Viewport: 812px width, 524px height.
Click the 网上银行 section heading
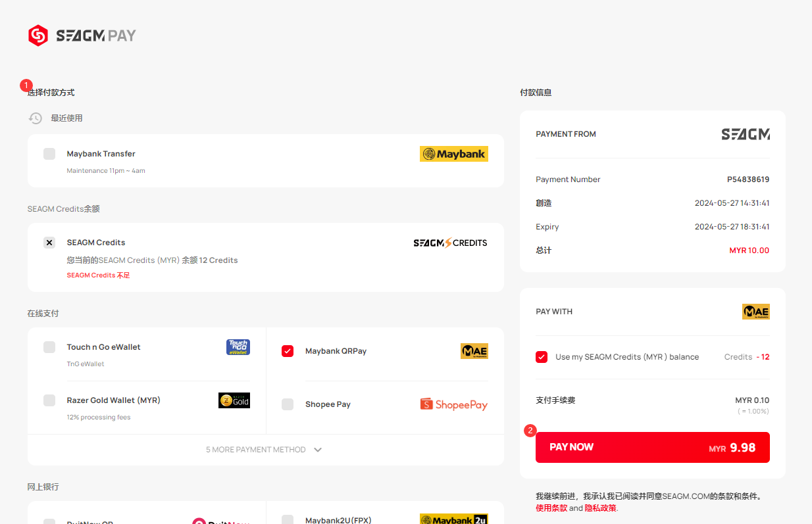(43, 487)
